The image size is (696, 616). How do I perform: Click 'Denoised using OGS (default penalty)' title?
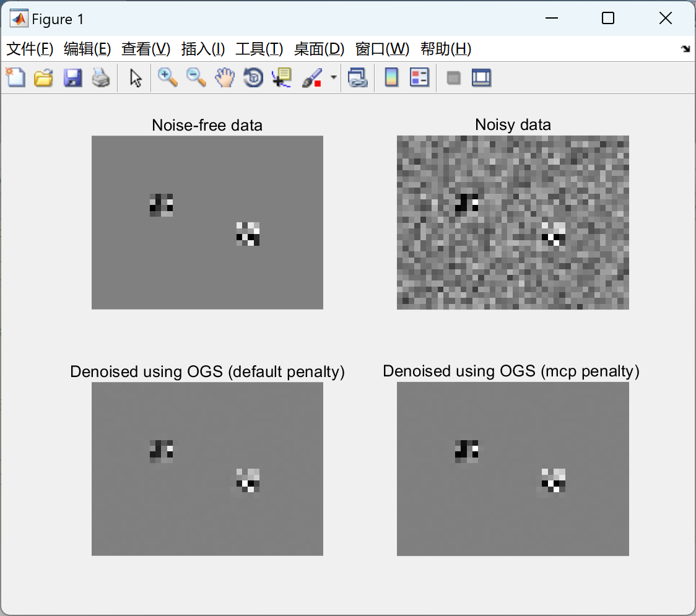coord(207,371)
